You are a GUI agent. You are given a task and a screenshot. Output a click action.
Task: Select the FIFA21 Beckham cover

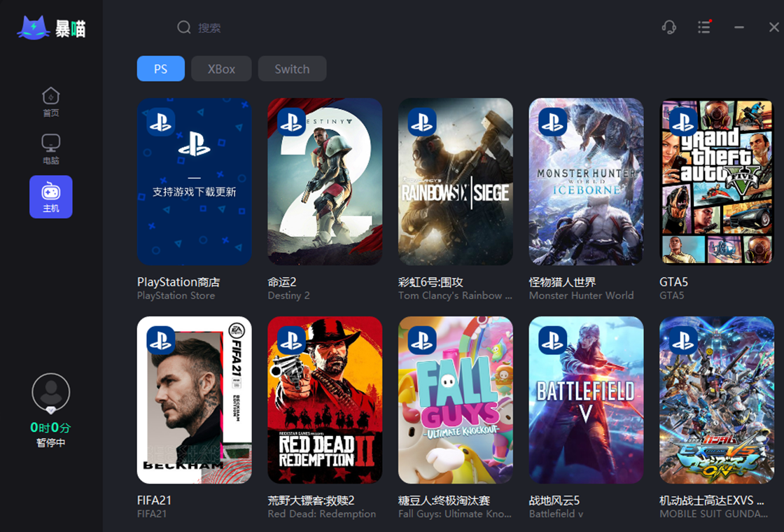194,400
